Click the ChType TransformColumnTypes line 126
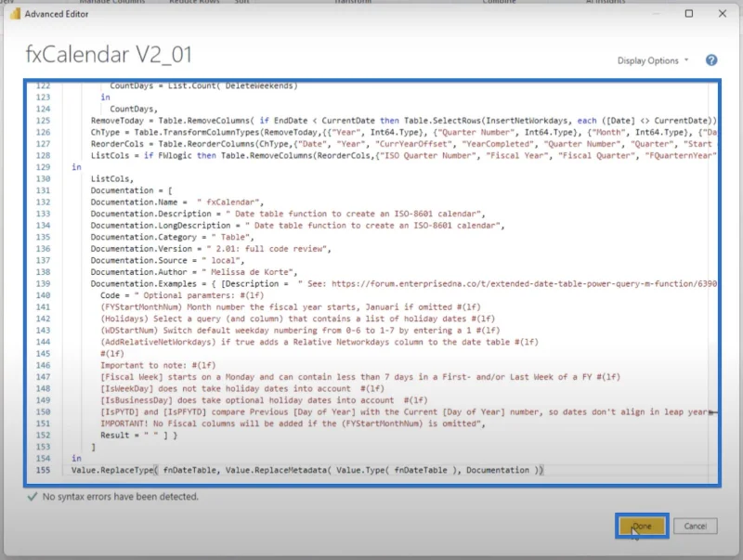Screen dimensions: 743x560 (x=403, y=132)
